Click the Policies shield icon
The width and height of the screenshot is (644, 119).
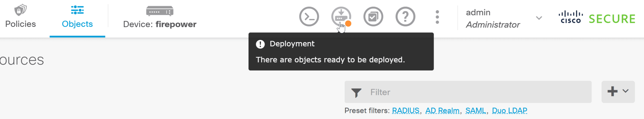click(x=20, y=10)
